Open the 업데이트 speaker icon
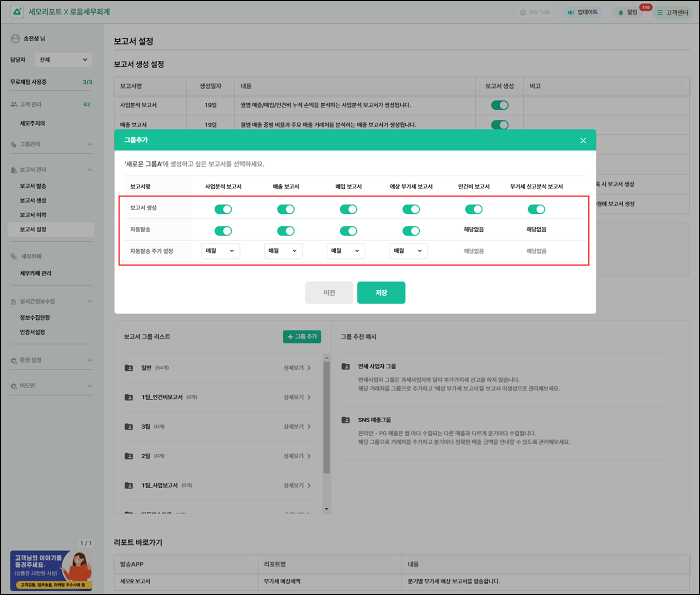The width and height of the screenshot is (700, 595). (x=571, y=12)
